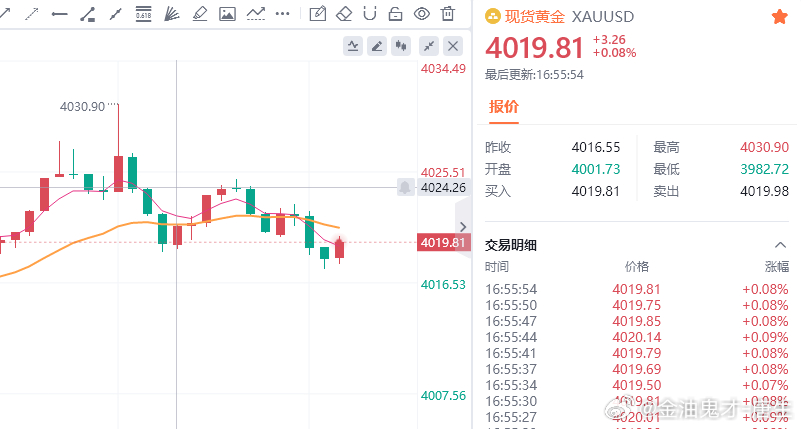Open the edit note drawing tool
Image resolution: width=801 pixels, height=429 pixels.
point(318,14)
